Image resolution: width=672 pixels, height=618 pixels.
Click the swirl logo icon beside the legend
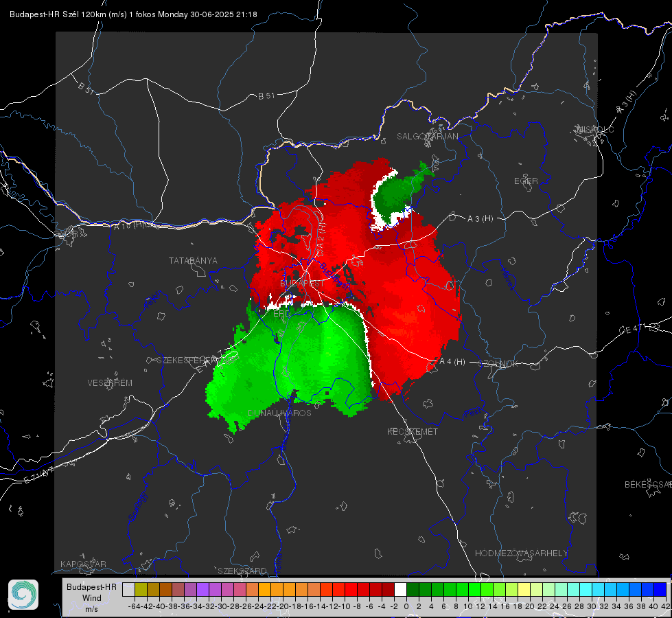point(23,595)
